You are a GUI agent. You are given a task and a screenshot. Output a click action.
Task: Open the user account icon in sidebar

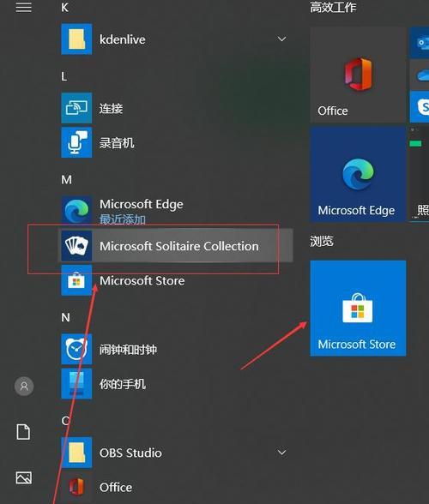point(24,386)
